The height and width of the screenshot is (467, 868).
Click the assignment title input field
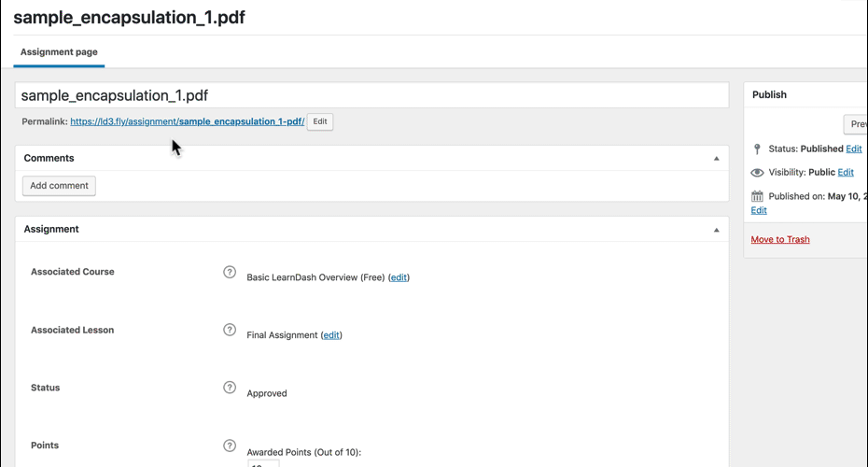[371, 95]
